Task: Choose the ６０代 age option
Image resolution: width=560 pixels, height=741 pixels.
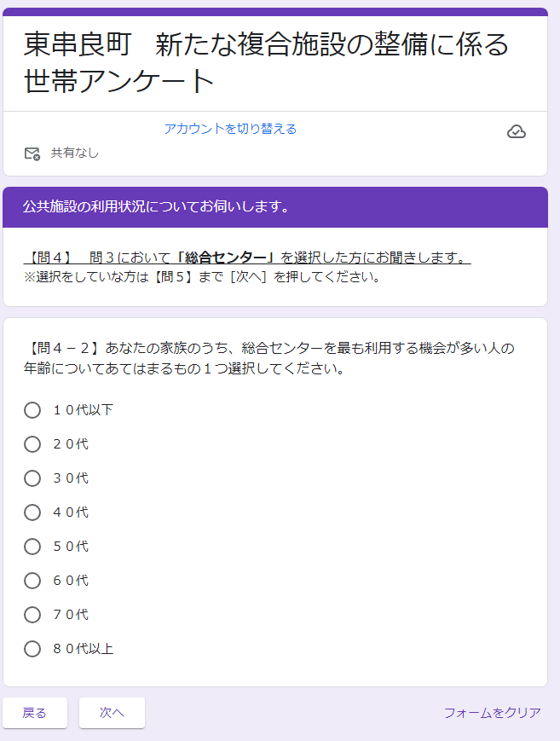Action: pos(32,581)
